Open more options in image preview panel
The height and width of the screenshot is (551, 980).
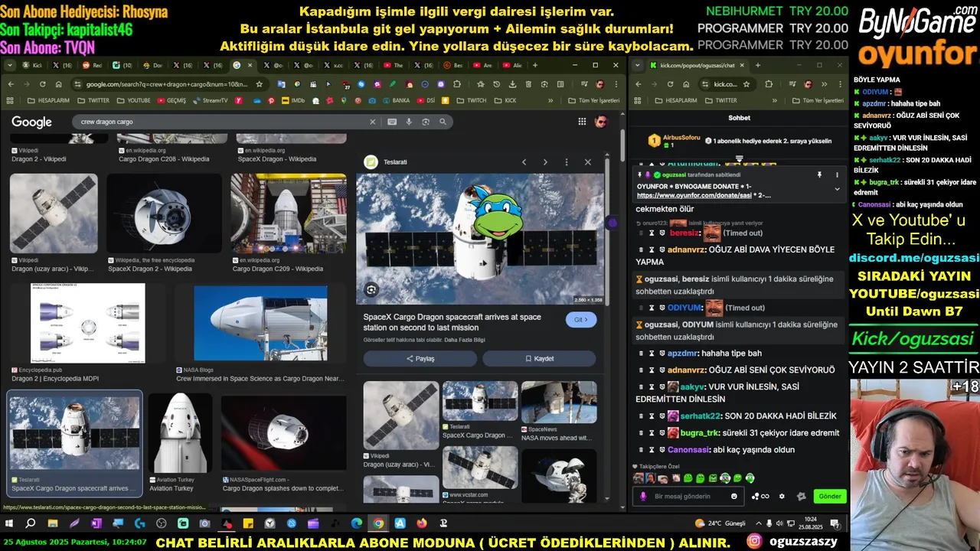tap(567, 162)
